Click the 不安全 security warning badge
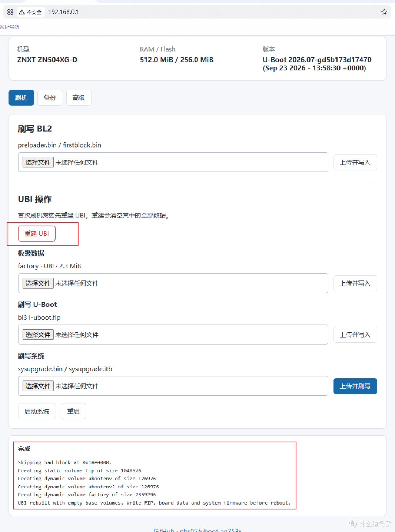Screen dimensions: 395x532 pos(30,12)
